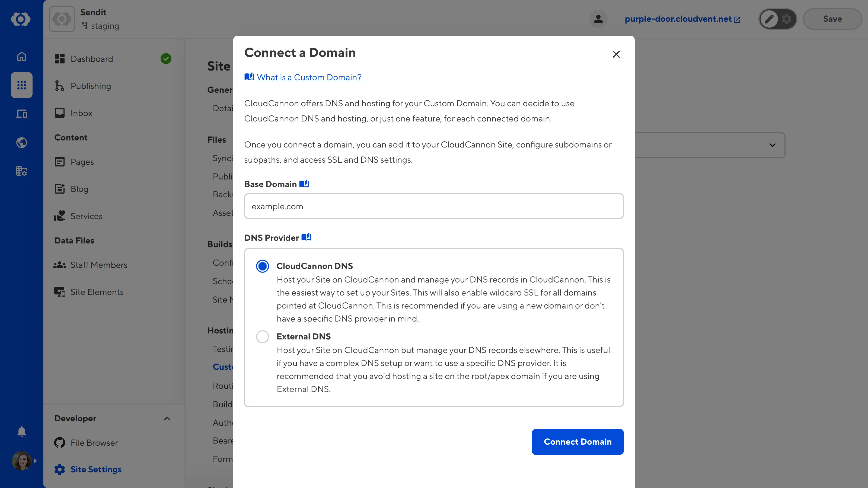Open the dropdown behind the modal
868x488 pixels.
pos(773,145)
